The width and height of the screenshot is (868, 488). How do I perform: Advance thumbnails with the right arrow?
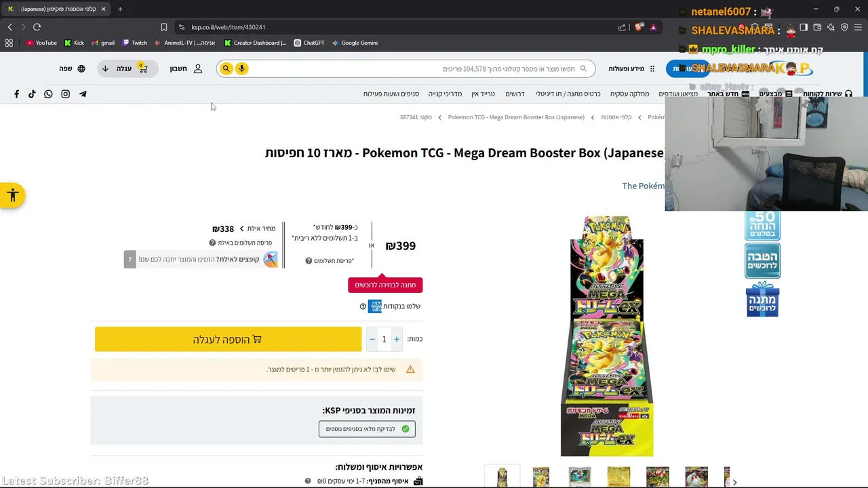click(734, 482)
